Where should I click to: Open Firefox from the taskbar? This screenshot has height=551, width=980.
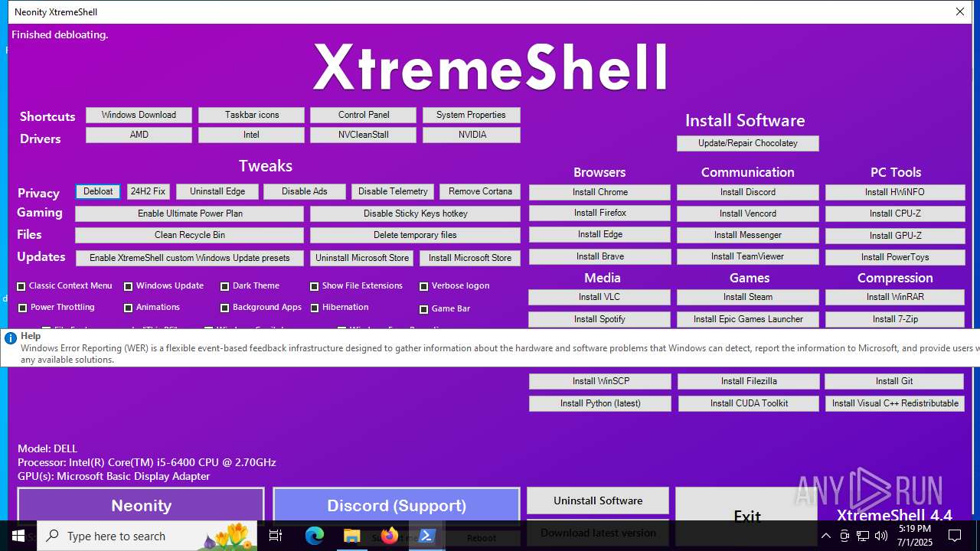pos(390,536)
